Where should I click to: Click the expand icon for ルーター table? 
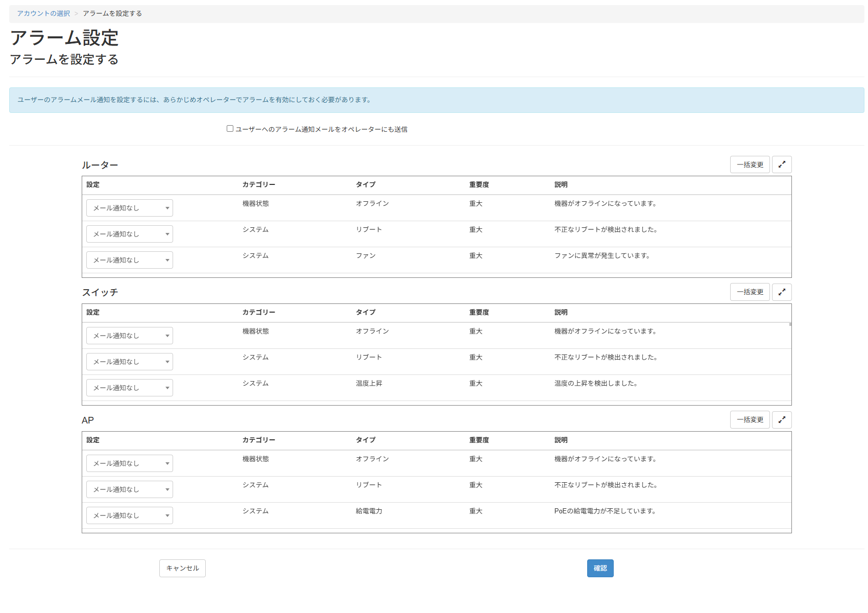[781, 164]
